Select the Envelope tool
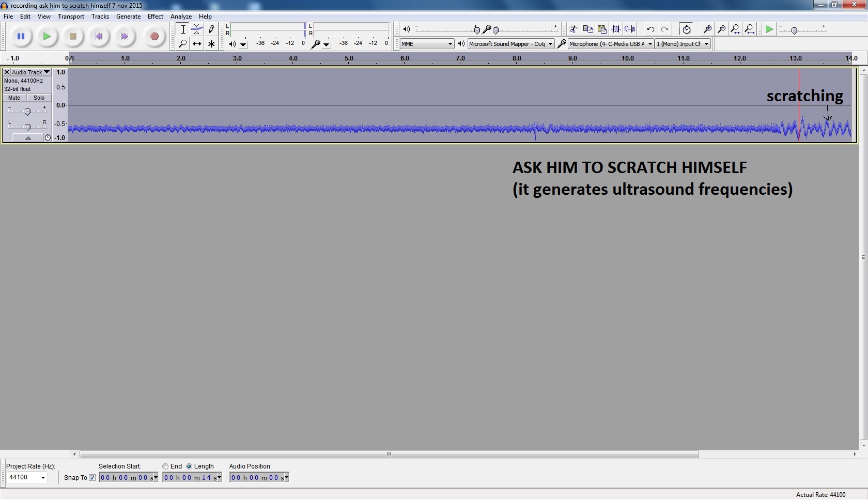 point(197,29)
